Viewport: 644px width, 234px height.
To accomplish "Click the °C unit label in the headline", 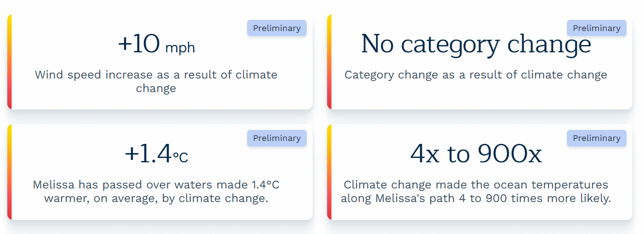I will (x=180, y=157).
